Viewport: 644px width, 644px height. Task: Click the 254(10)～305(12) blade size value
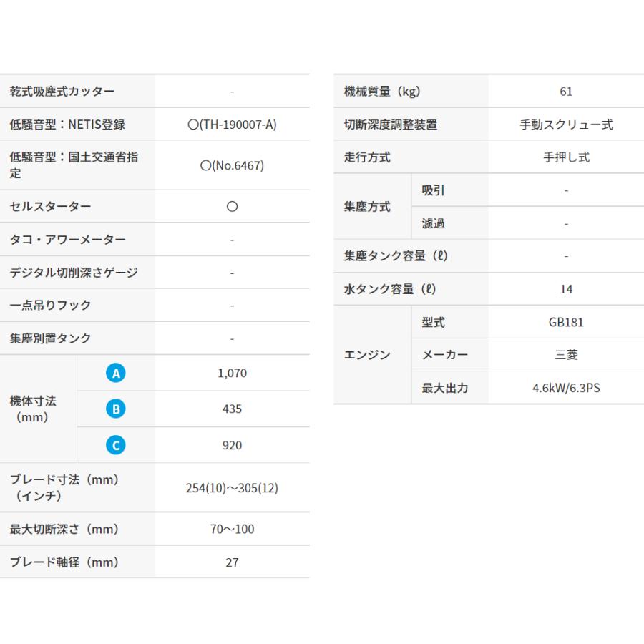pos(232,488)
